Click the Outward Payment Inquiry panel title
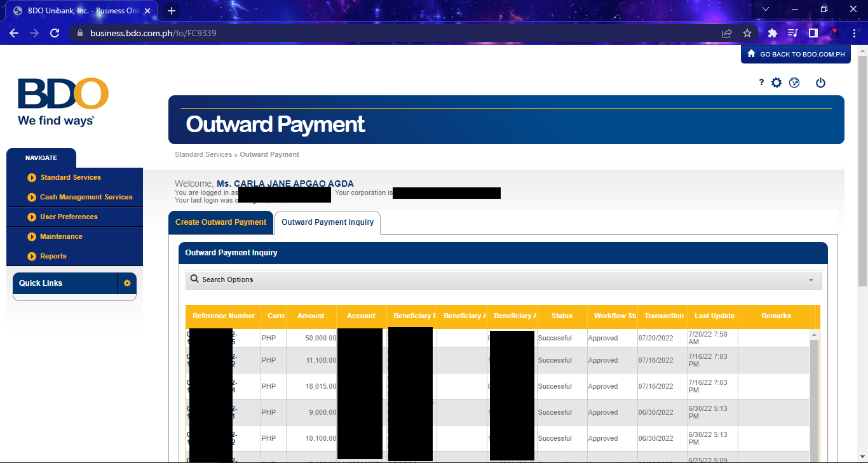Image resolution: width=868 pixels, height=463 pixels. tap(231, 253)
